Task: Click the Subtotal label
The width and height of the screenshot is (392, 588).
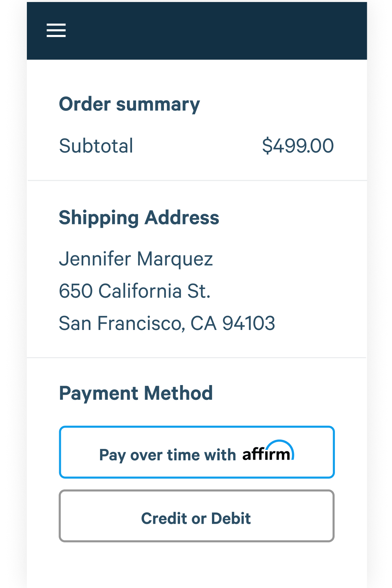Action: tap(96, 146)
